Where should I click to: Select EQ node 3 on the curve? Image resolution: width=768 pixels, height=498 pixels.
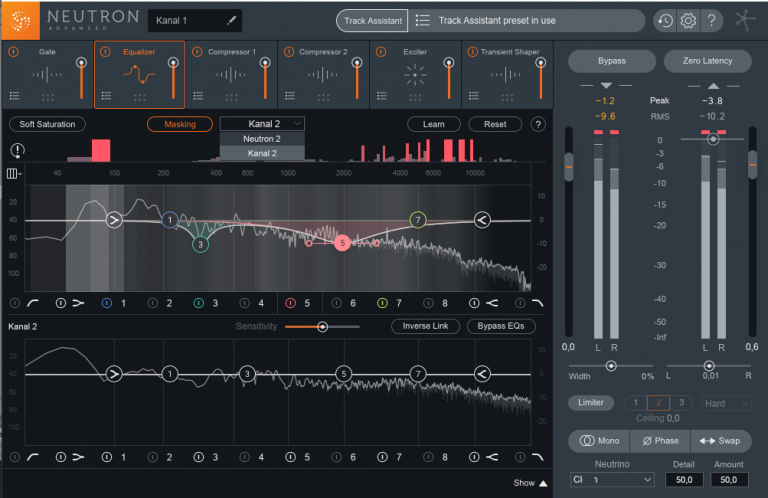[200, 243]
